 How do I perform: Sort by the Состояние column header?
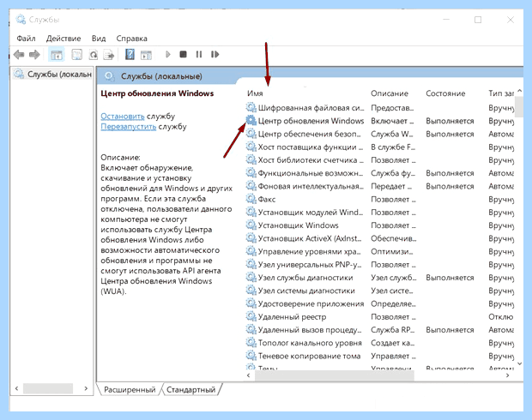(445, 93)
